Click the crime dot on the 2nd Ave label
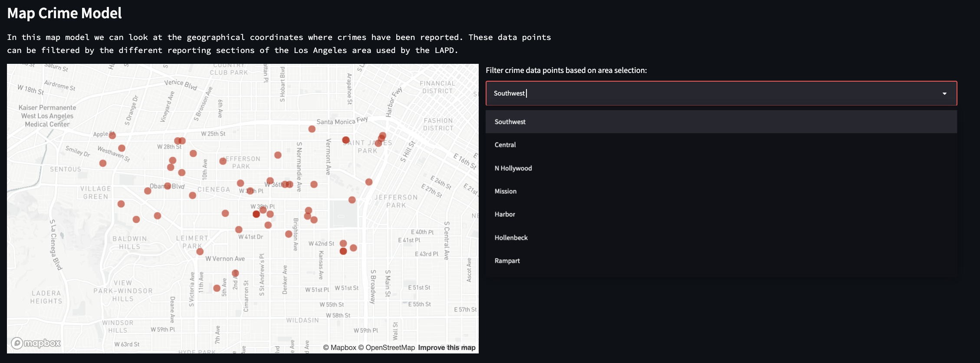Screen dimensions: 980x363 235,273
